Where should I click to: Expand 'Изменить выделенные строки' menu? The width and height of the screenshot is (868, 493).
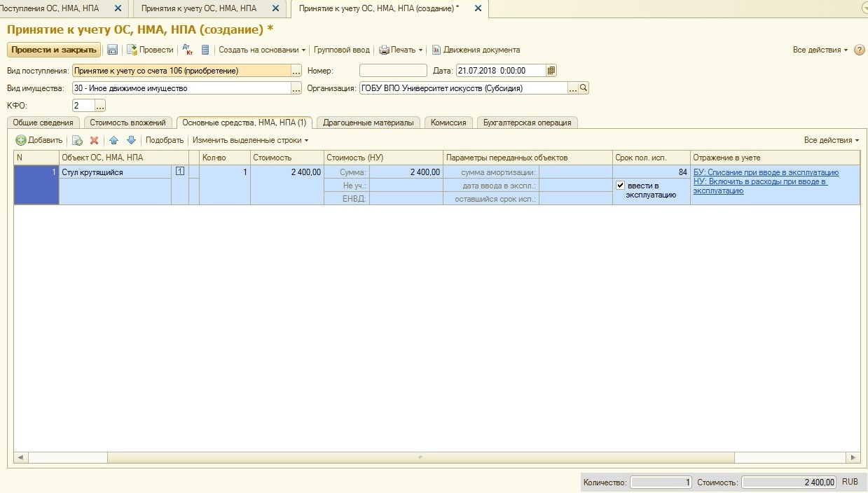(x=250, y=140)
